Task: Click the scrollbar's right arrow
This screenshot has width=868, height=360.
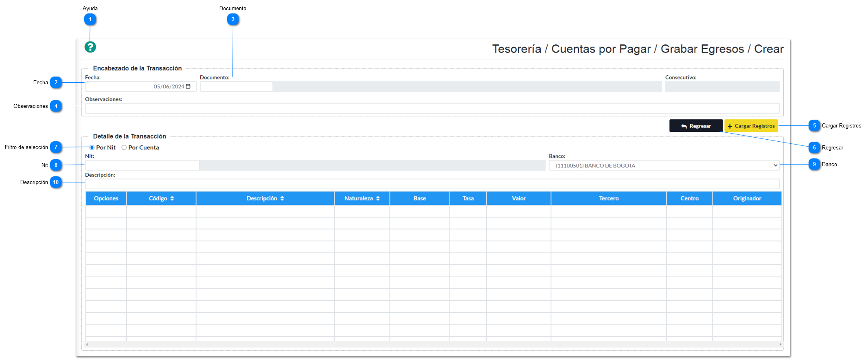Action: click(x=780, y=344)
